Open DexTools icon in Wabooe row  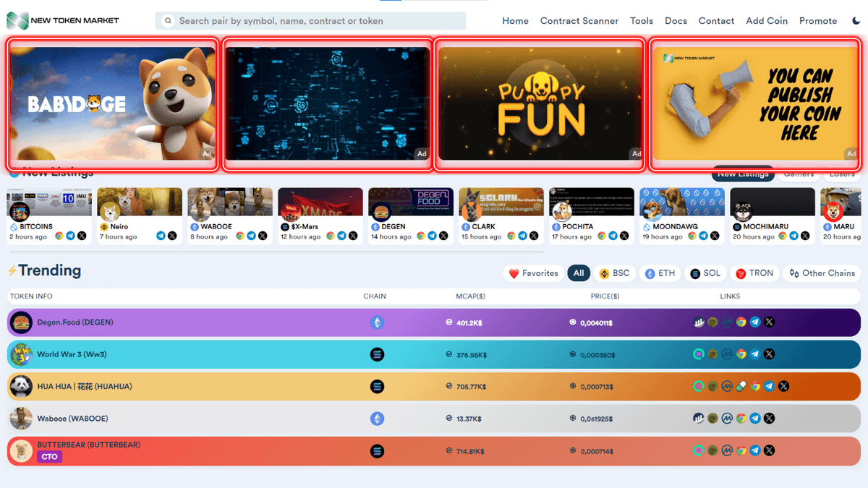(x=699, y=419)
